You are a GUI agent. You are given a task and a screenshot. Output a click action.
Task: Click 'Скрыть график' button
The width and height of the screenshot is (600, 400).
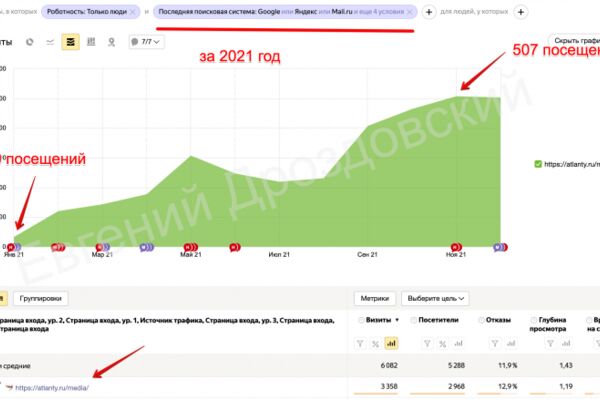(x=575, y=41)
